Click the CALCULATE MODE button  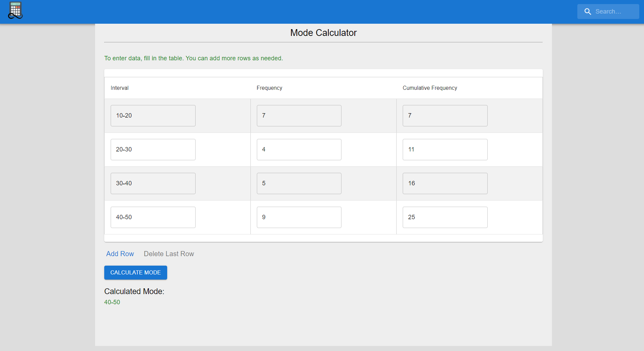[136, 272]
